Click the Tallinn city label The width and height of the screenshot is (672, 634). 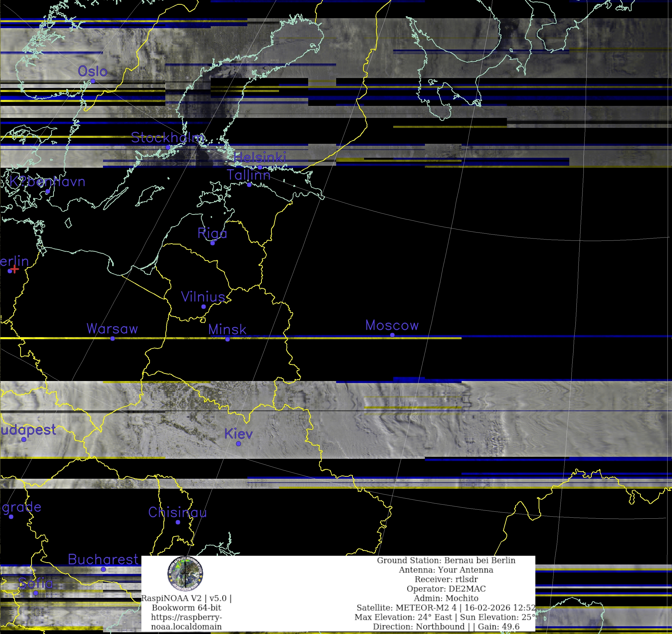click(x=249, y=175)
